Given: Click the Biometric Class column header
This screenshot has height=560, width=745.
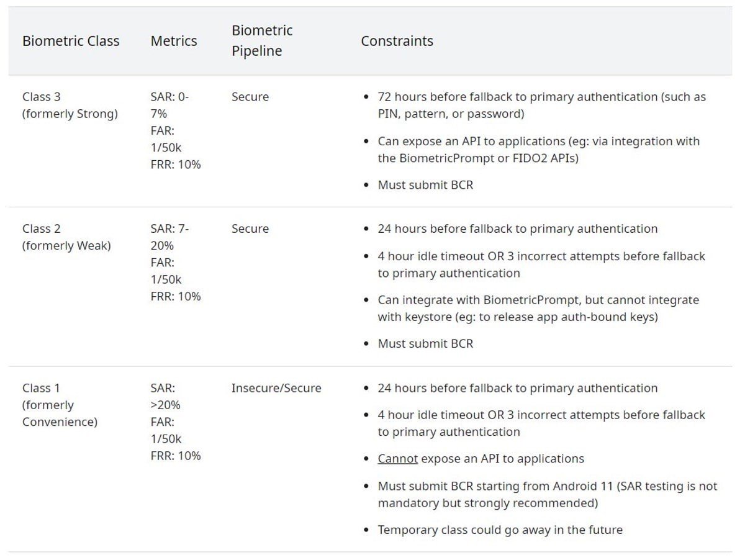Looking at the screenshot, I should [x=71, y=42].
